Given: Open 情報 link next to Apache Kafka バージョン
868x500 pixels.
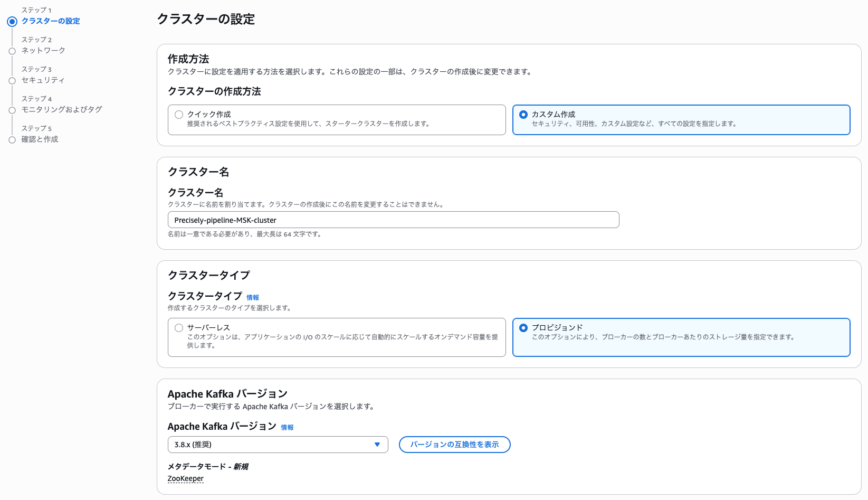Looking at the screenshot, I should coord(287,428).
